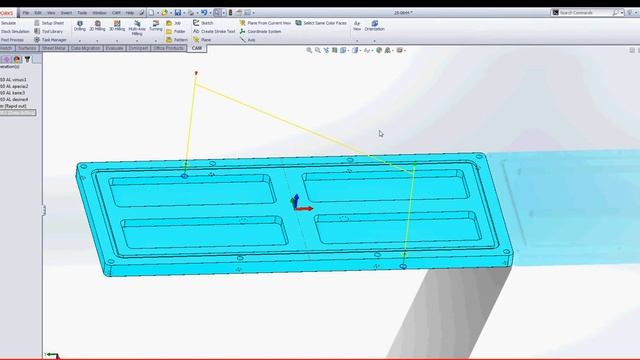Open the Insert menu

point(66,13)
